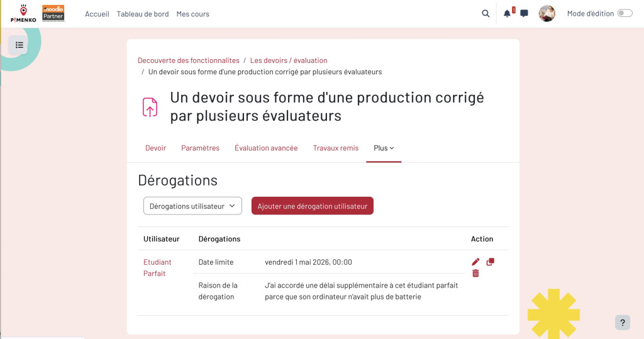Open the Etudiant Parfait user link
Screen dimensions: 644x339
157,267
